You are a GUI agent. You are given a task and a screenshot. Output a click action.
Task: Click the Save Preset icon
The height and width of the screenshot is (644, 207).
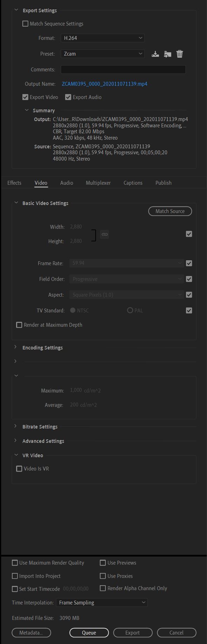point(155,54)
